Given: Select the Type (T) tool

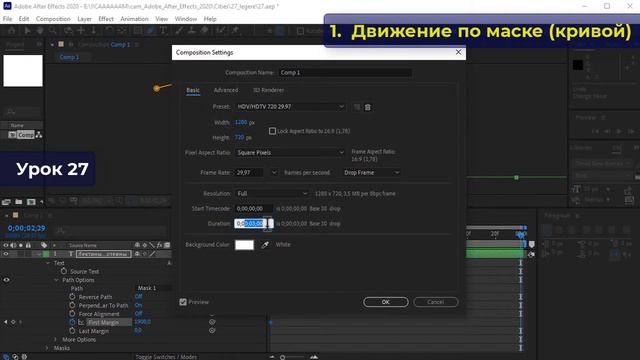Looking at the screenshot, I should (163, 31).
